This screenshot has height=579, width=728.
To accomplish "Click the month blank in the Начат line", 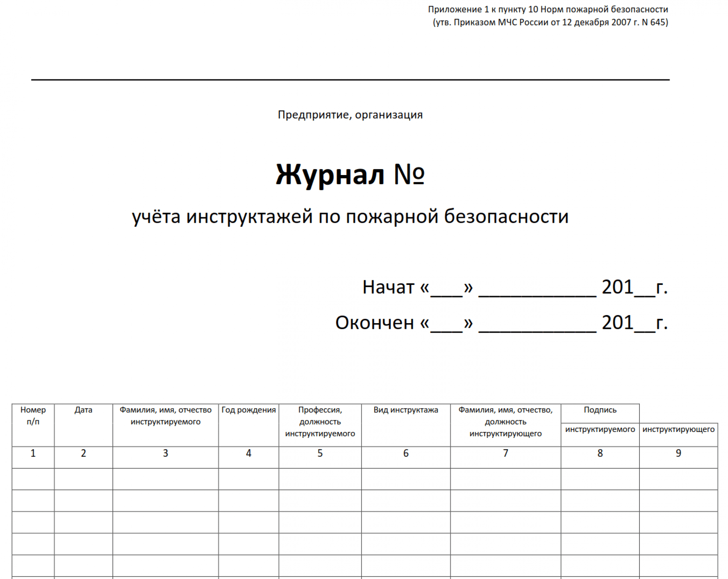I will [539, 291].
